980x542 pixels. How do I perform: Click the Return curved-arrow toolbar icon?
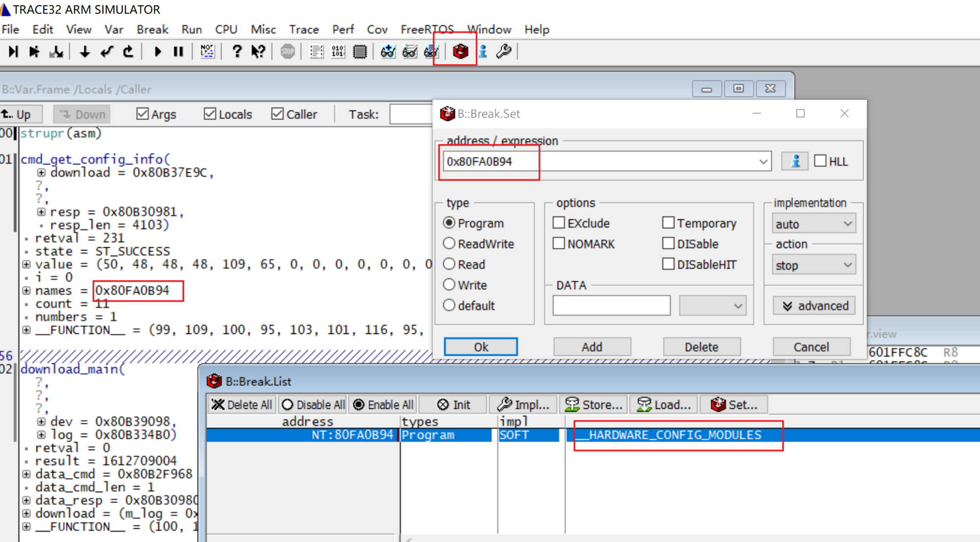(x=107, y=51)
